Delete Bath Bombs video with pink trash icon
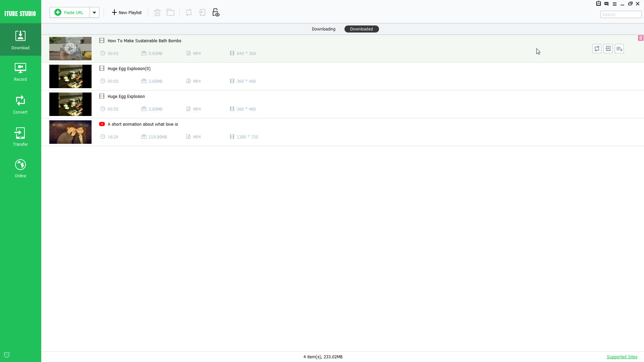 coord(641,38)
